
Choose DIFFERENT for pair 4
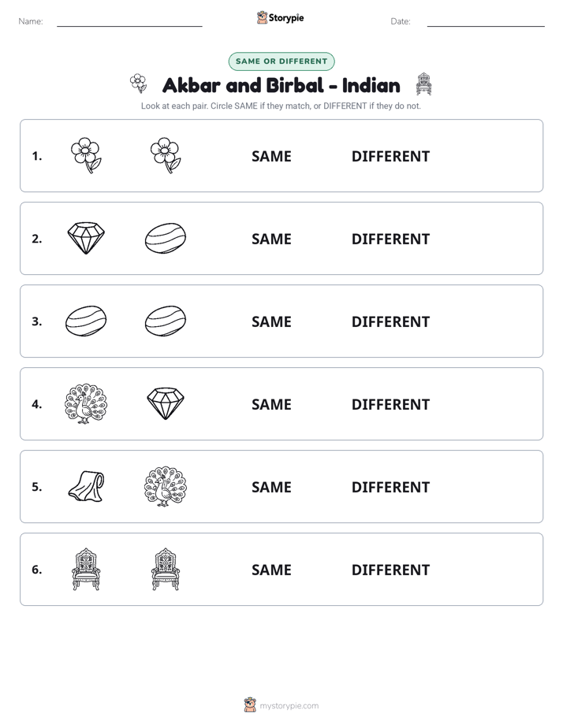click(390, 404)
